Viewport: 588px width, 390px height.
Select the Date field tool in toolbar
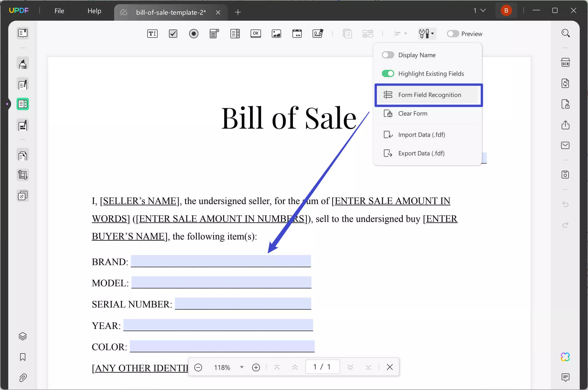[x=297, y=34]
